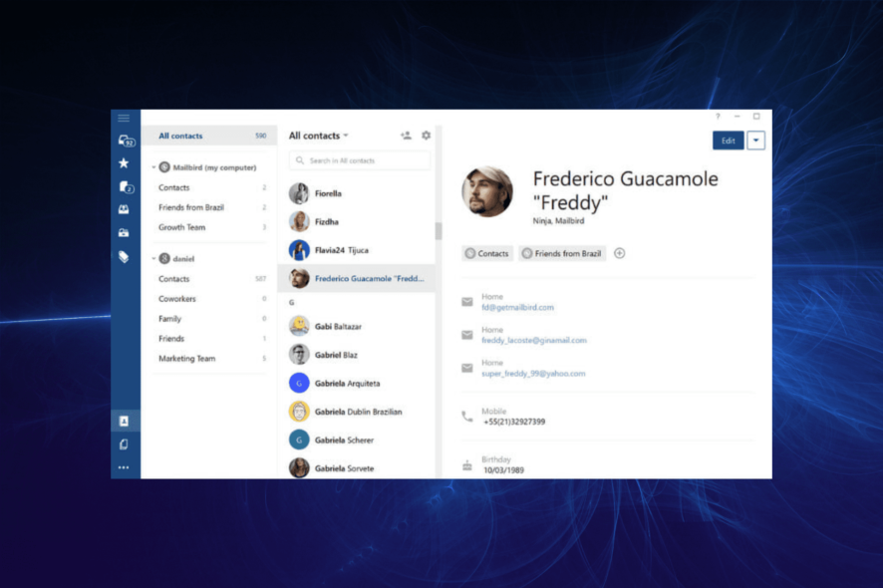Image resolution: width=883 pixels, height=588 pixels.
Task: Open contact Flavia24 Tijuca
Action: point(357,250)
